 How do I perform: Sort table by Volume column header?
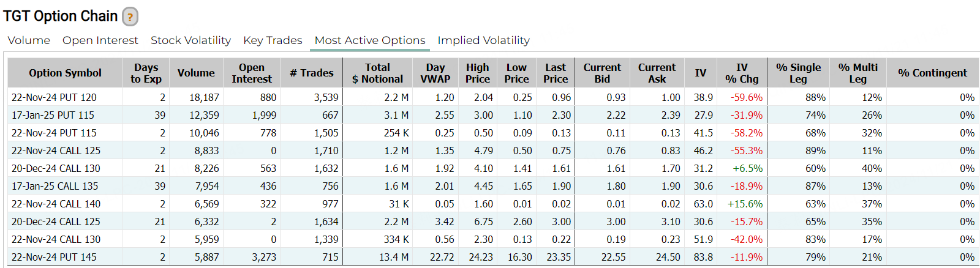[196, 73]
